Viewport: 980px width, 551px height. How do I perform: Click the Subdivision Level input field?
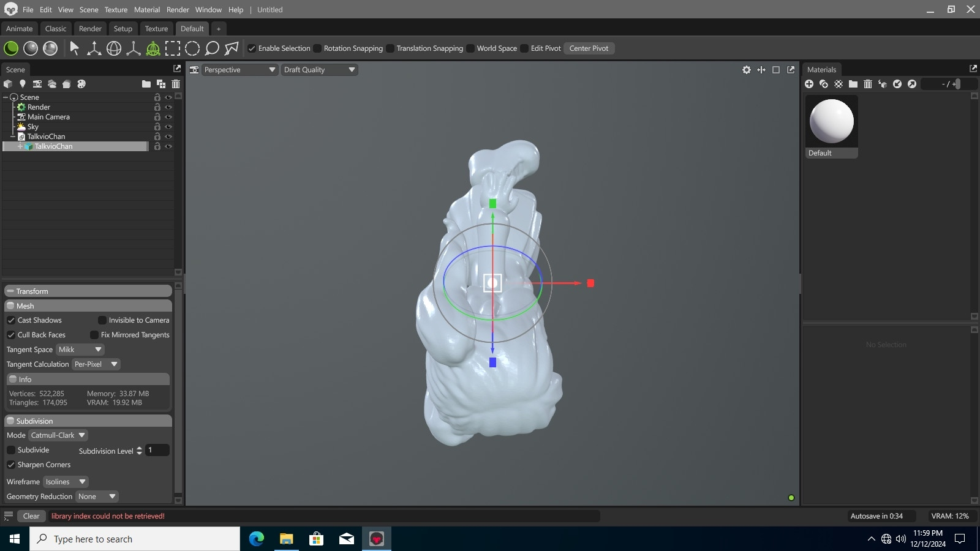pos(157,450)
